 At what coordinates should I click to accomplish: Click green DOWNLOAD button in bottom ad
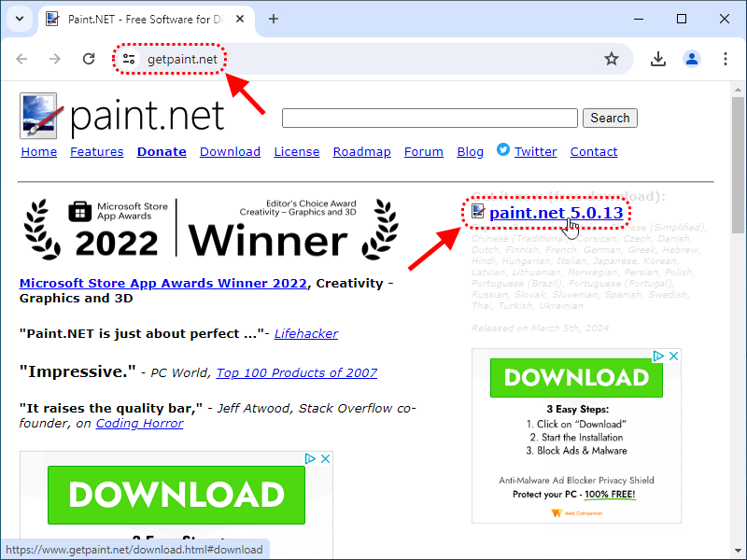pos(176,495)
